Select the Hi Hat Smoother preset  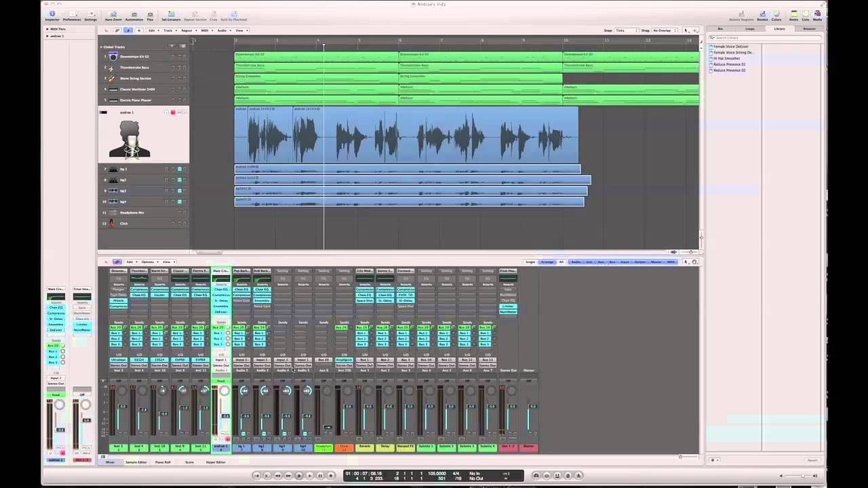click(x=726, y=58)
